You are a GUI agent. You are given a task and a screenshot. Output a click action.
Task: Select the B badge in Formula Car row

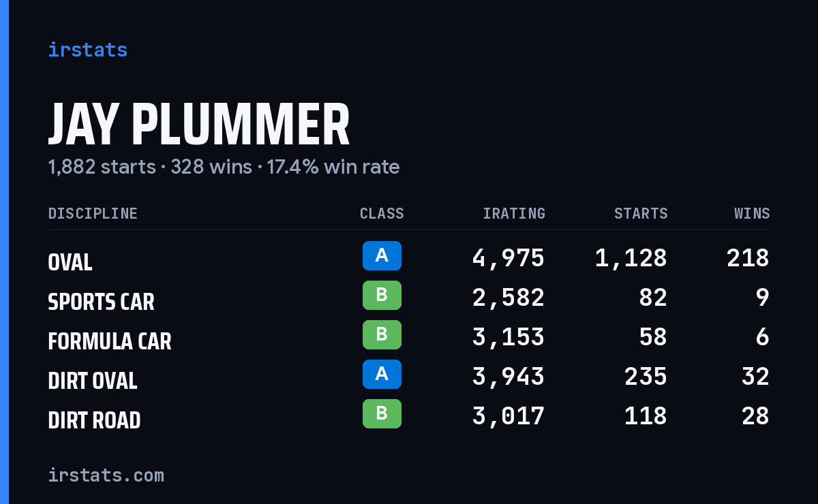pos(382,334)
